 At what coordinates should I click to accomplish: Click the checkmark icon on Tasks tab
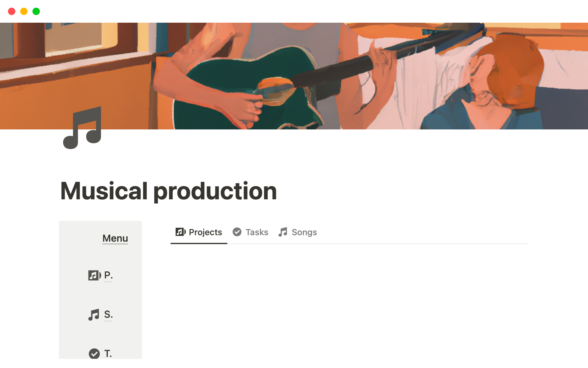pyautogui.click(x=237, y=232)
